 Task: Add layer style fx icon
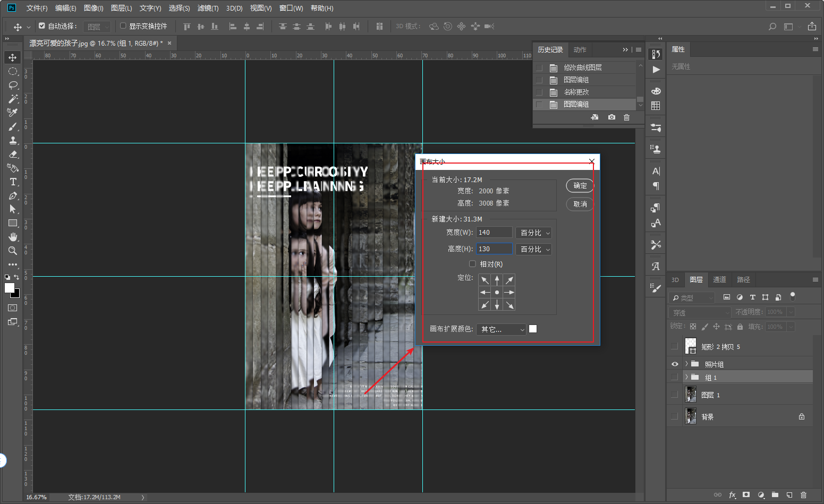point(732,494)
